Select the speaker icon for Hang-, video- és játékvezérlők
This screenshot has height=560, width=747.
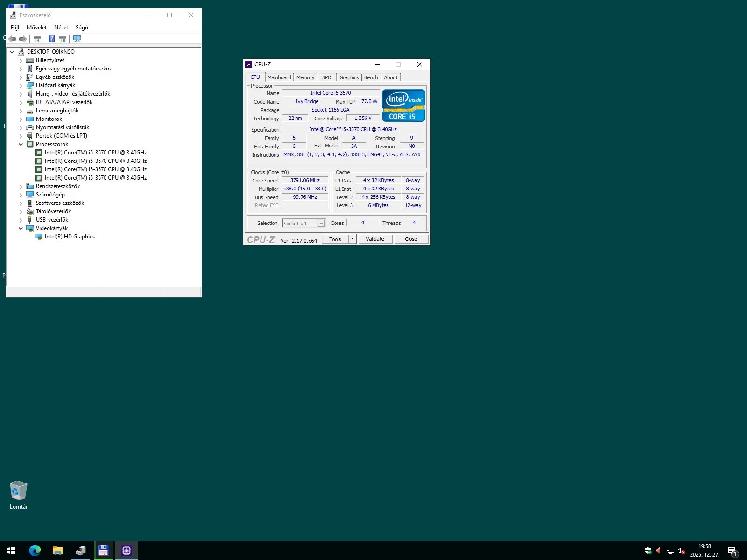click(30, 94)
